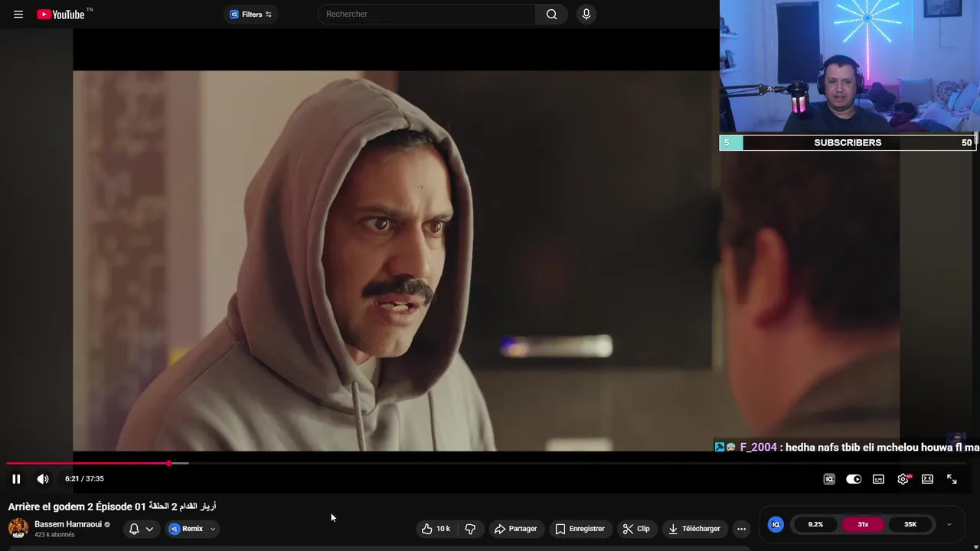Click the SUBSCRIBERS goal bar overlay
980x551 pixels.
point(848,142)
